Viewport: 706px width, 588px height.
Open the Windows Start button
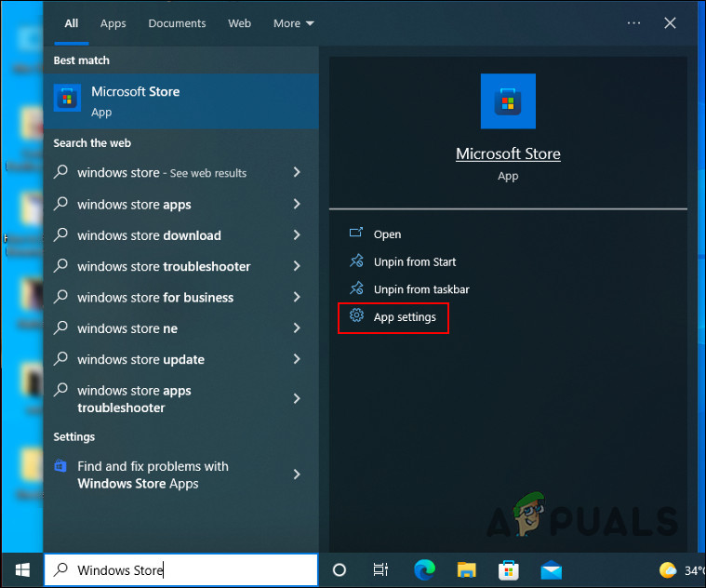pos(22,570)
